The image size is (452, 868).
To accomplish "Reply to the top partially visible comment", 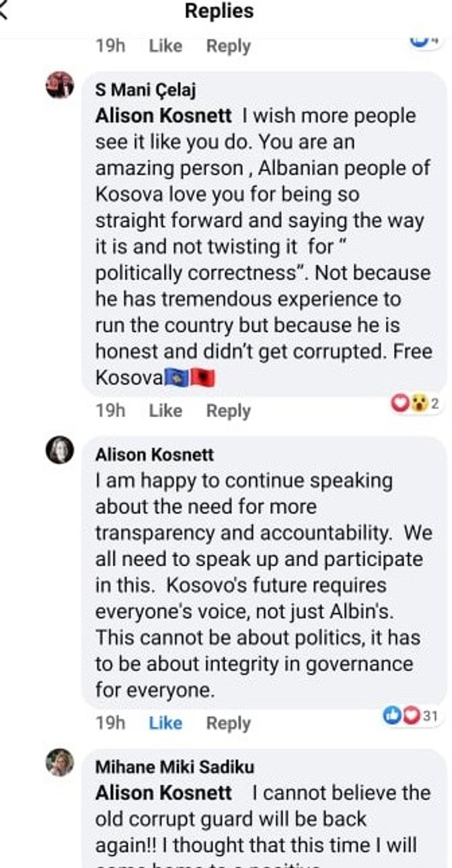I will (x=228, y=46).
